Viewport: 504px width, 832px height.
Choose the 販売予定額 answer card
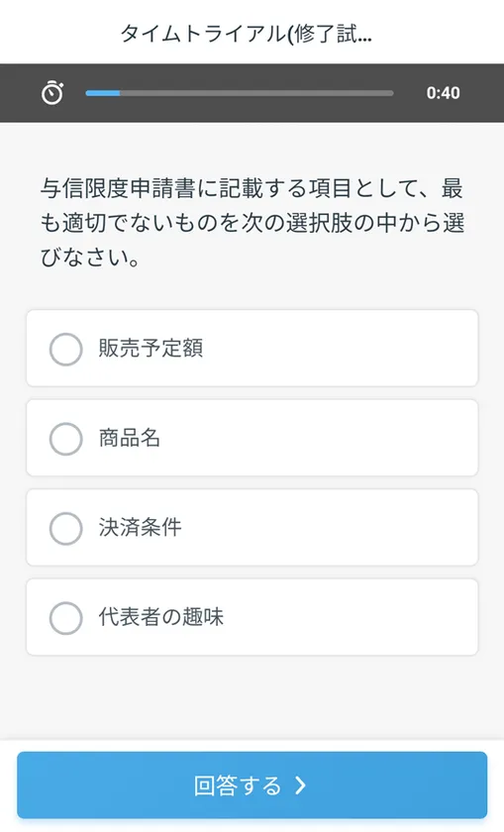(x=252, y=348)
